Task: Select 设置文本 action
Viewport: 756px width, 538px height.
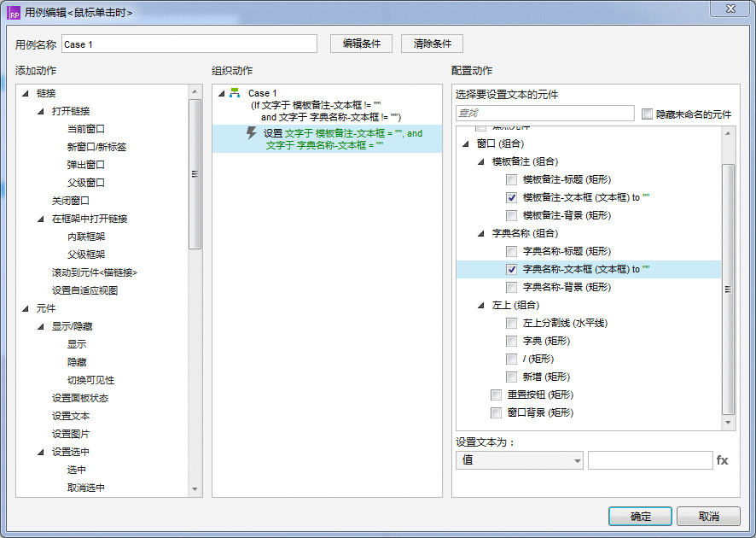Action: click(70, 416)
